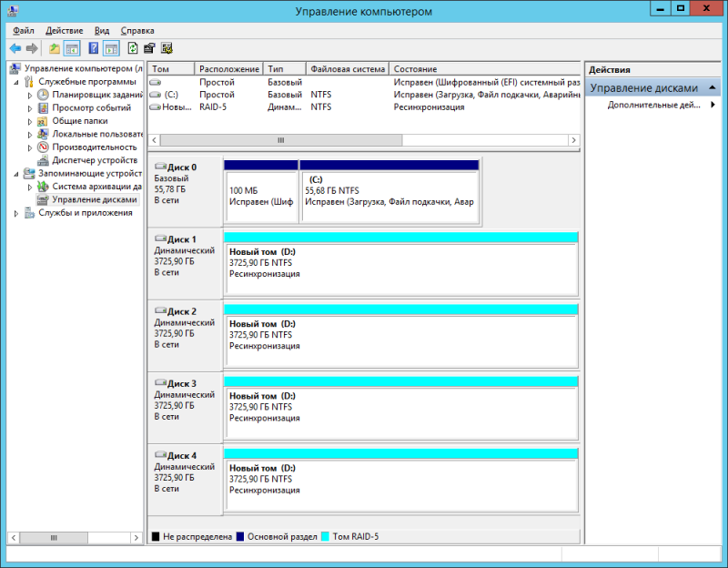This screenshot has width=728, height=568.
Task: Expand the Производительность node
Action: [x=30, y=147]
